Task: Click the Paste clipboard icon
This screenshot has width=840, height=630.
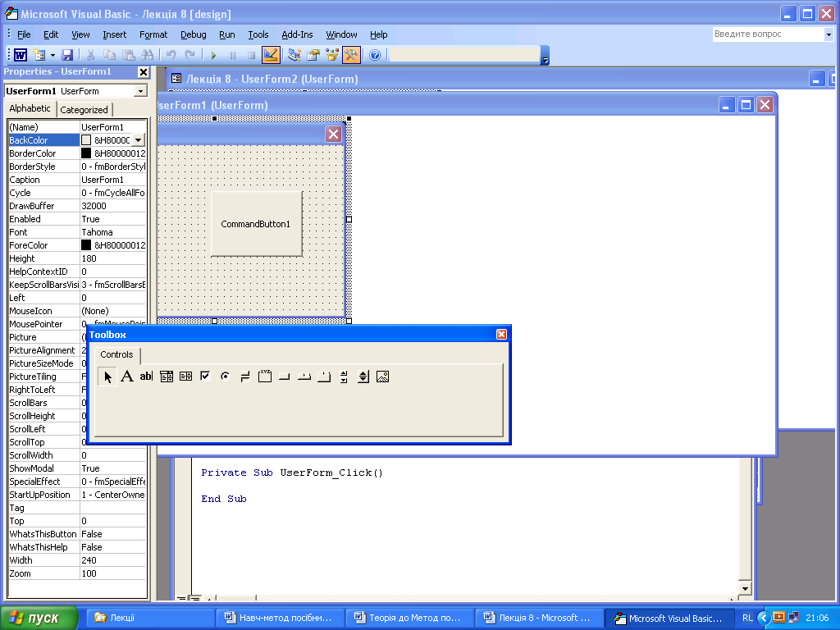Action: pos(128,55)
